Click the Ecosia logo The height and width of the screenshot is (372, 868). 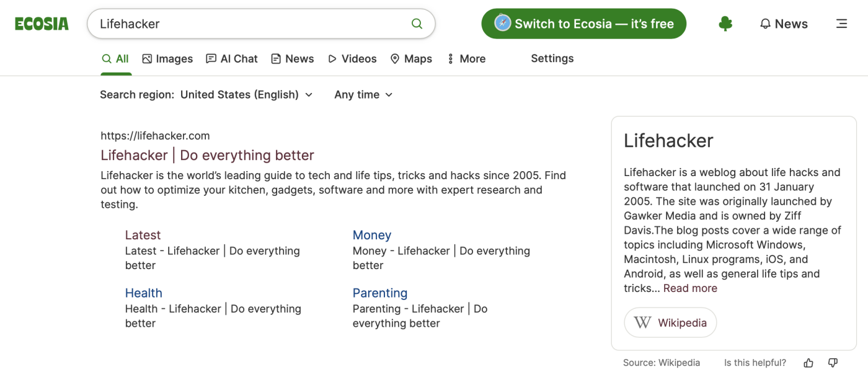[x=42, y=24]
